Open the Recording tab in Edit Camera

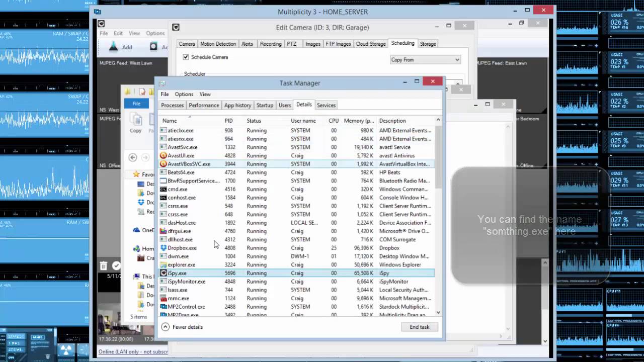point(271,44)
